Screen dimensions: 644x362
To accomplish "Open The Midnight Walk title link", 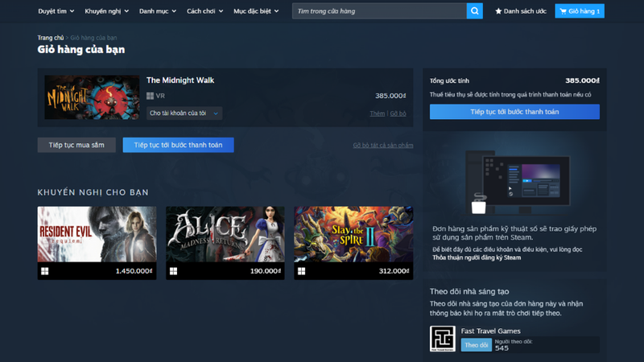I will pos(180,80).
